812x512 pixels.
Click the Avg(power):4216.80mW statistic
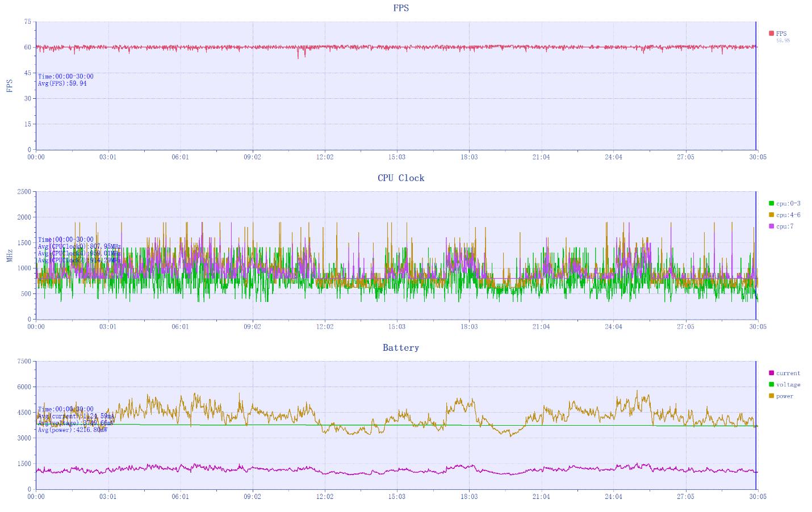pos(73,430)
